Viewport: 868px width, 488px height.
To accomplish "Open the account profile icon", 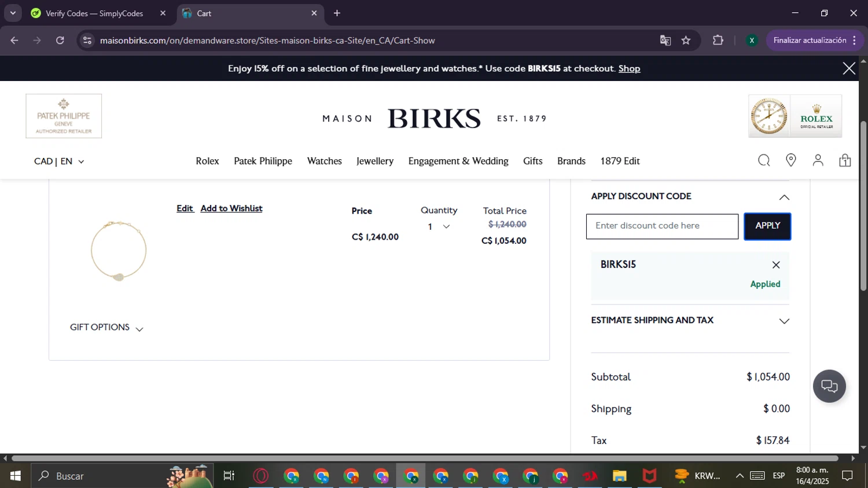I will click(x=818, y=160).
